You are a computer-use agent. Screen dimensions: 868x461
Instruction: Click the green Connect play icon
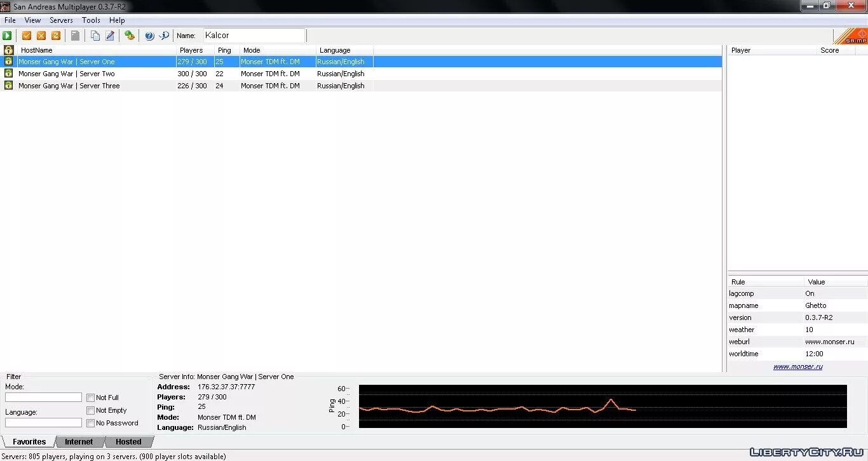coord(7,36)
